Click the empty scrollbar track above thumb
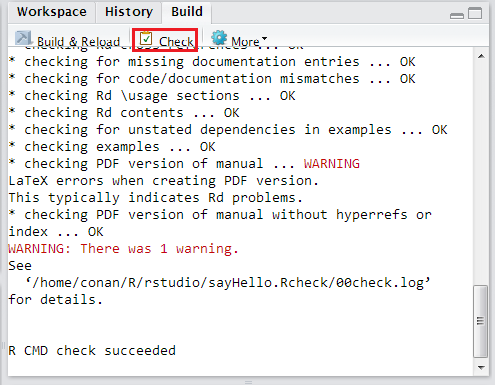The height and width of the screenshot is (385, 495). pyautogui.click(x=480, y=173)
